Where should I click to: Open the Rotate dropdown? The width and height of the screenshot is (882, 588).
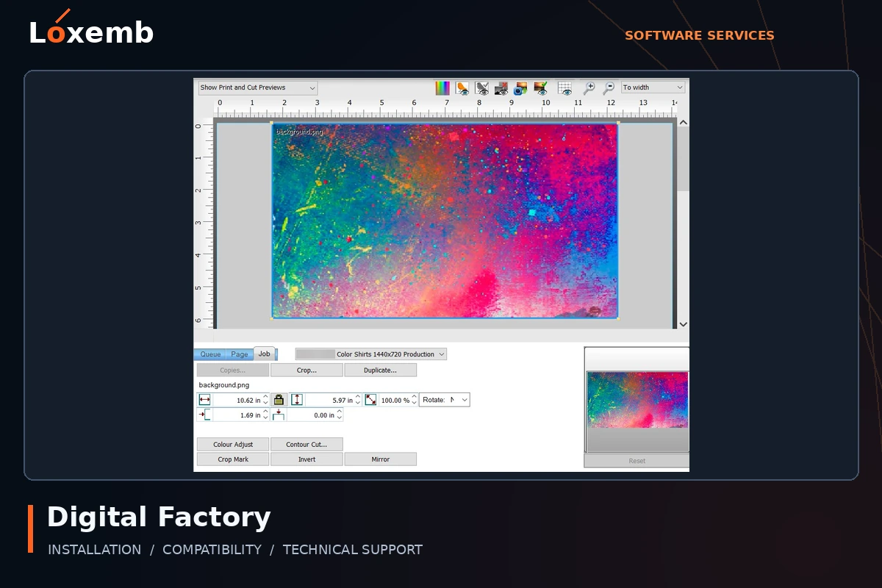coord(444,400)
